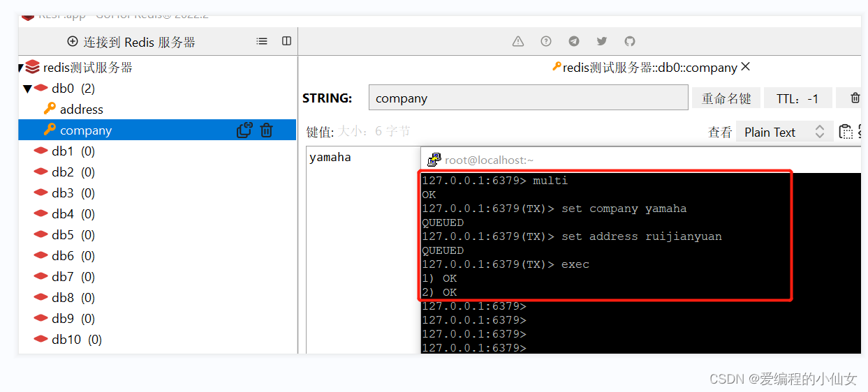This screenshot has width=868, height=392.
Task: Select the company key row
Action: pos(157,130)
